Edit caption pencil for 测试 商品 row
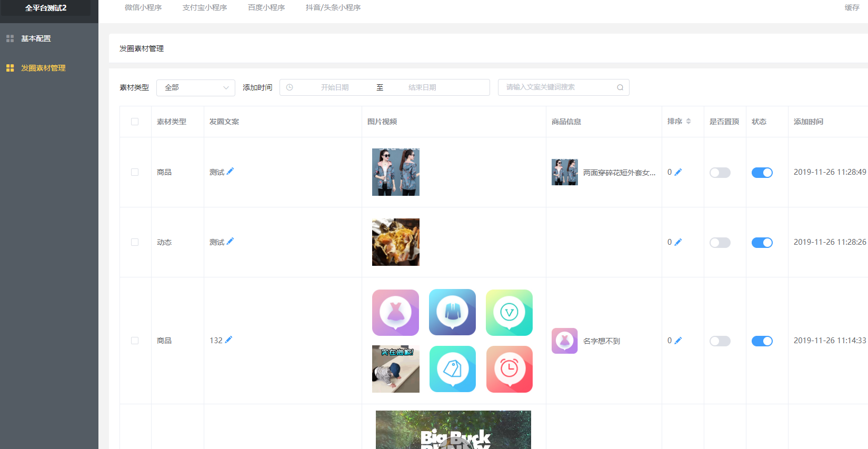Viewport: 868px width, 449px height. (x=230, y=171)
